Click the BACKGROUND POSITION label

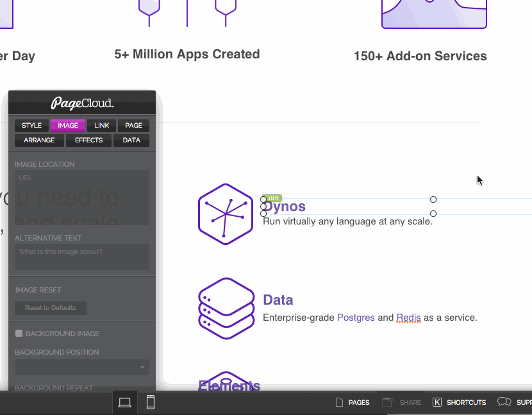click(x=56, y=352)
